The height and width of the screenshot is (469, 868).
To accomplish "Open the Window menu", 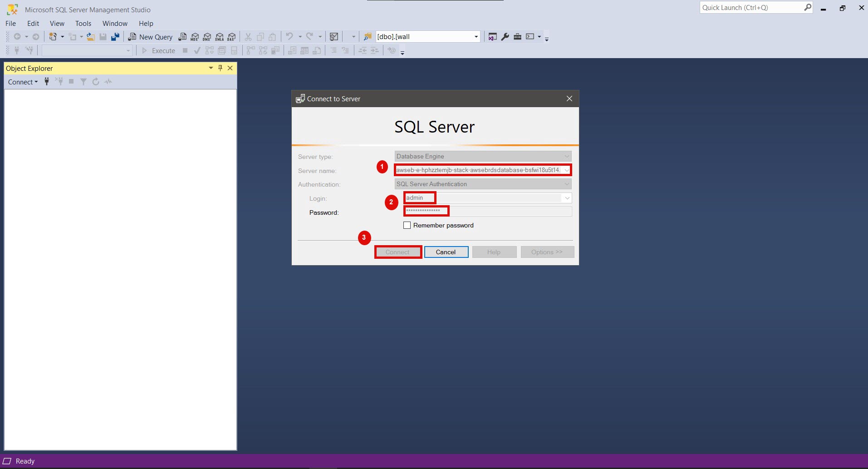I will [115, 23].
